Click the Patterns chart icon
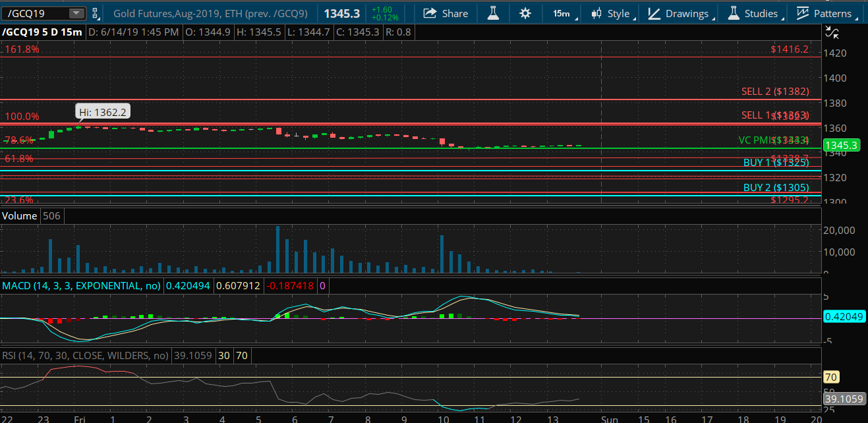The width and height of the screenshot is (868, 423). coord(802,13)
